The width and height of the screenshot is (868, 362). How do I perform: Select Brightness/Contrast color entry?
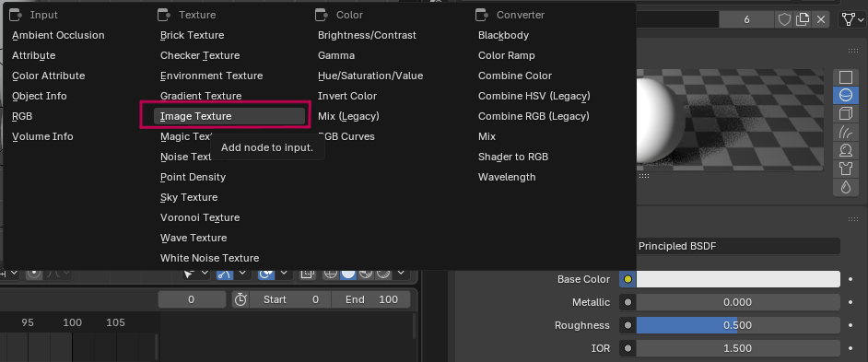tap(367, 35)
